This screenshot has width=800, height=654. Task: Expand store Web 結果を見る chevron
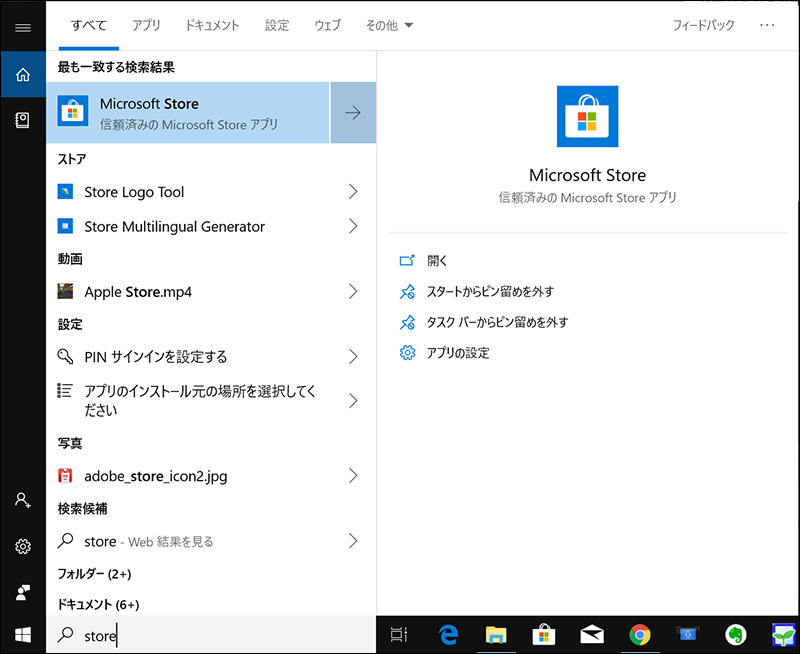[x=353, y=541]
